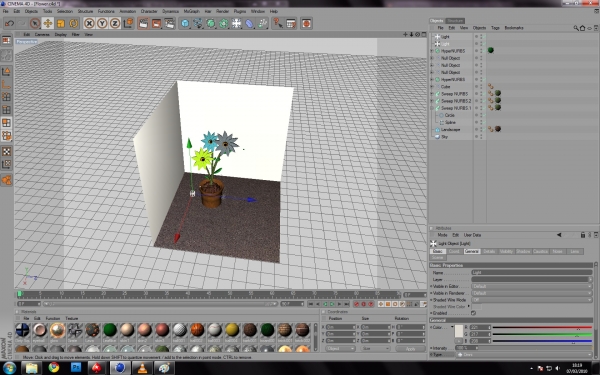Image resolution: width=600 pixels, height=375 pixels.
Task: Click the Array modeling objects icon
Action: [224, 23]
